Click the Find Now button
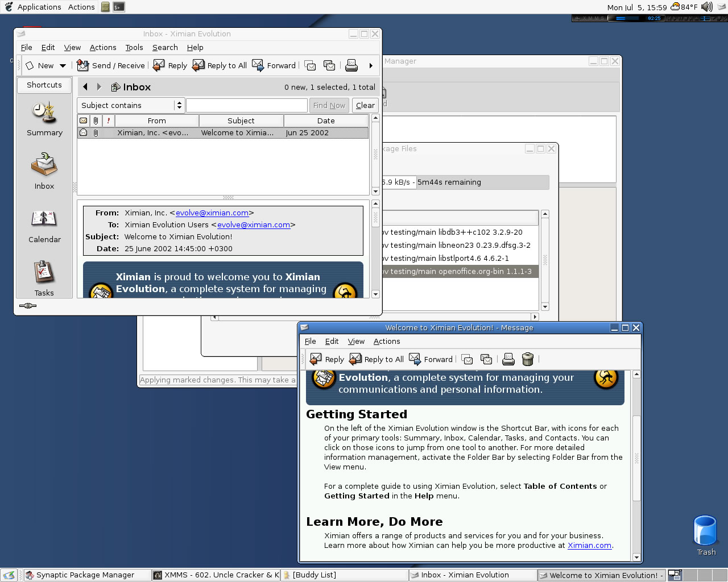Screen dimensions: 728x582 [x=329, y=105]
